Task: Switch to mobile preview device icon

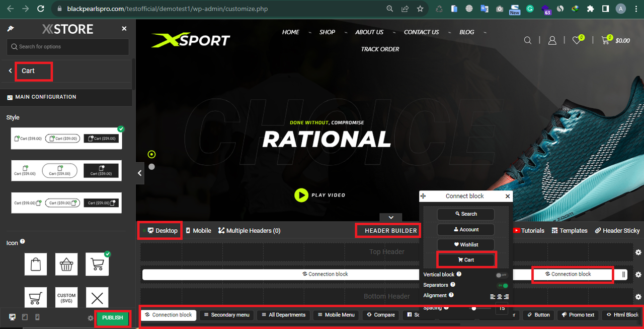Action: click(37, 317)
